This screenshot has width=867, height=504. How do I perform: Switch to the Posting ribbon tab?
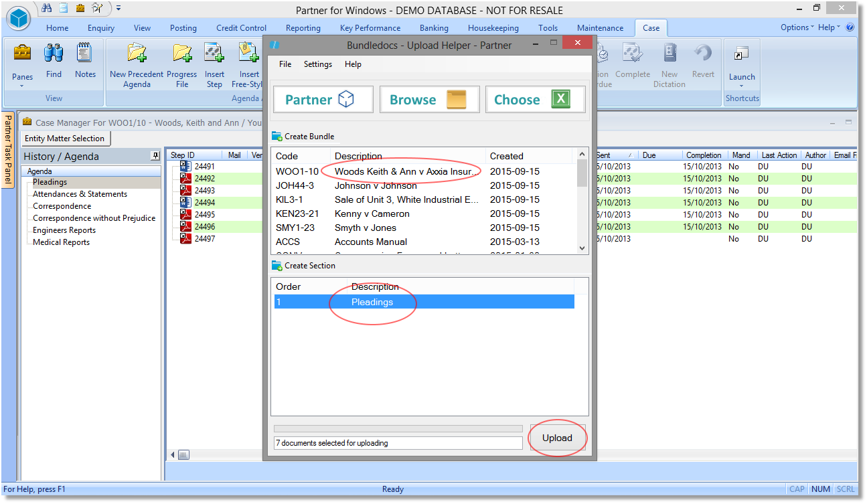click(x=183, y=28)
